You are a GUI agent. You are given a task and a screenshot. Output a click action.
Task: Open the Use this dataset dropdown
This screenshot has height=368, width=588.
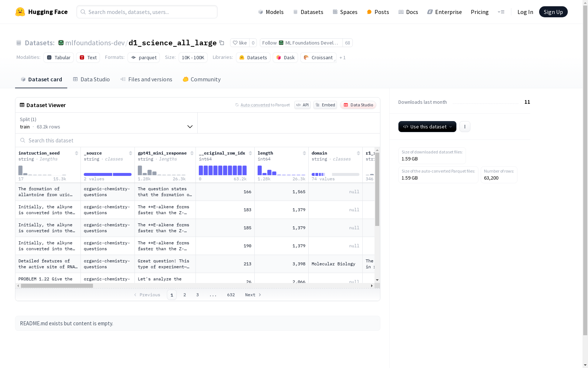pyautogui.click(x=427, y=127)
